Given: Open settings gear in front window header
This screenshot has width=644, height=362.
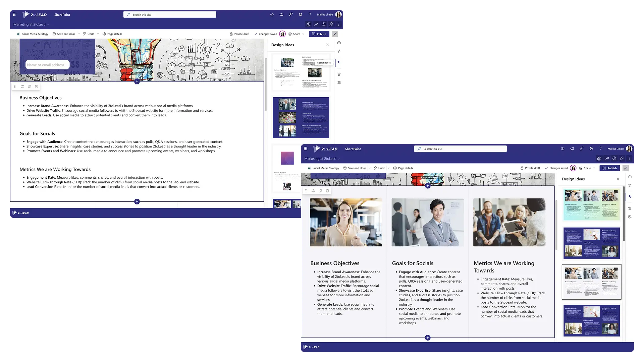Looking at the screenshot, I should [591, 148].
